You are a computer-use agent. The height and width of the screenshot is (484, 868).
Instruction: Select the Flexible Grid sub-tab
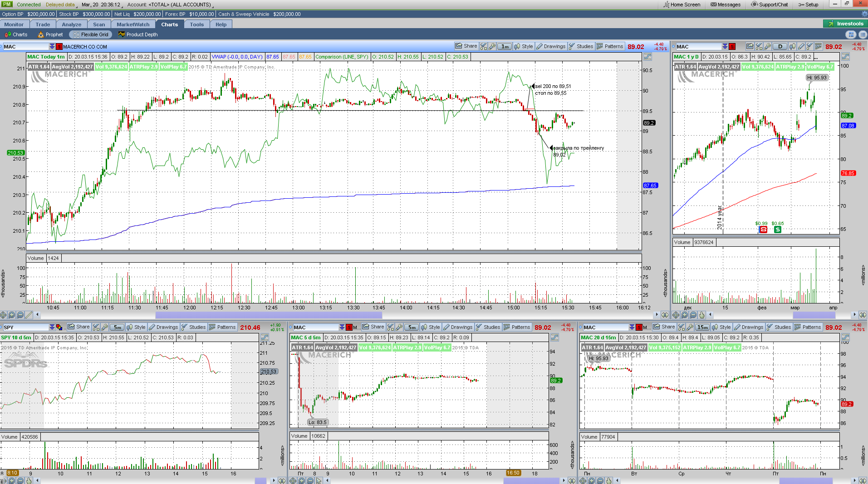click(x=91, y=34)
